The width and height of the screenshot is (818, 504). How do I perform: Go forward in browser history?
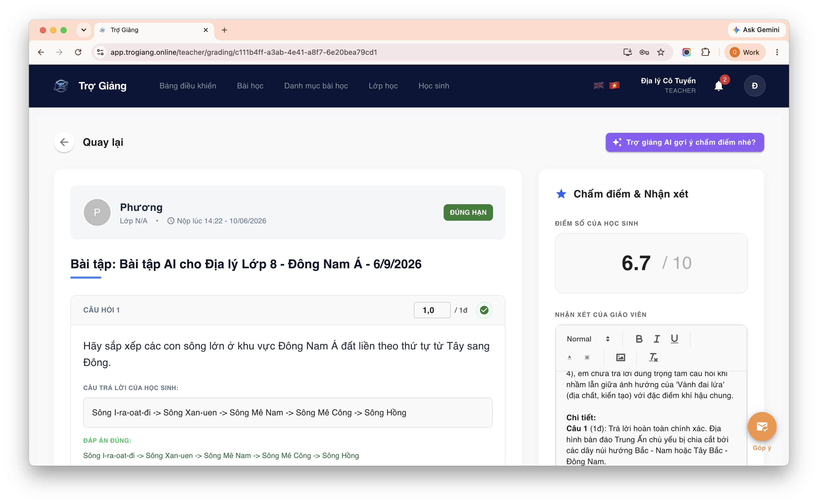(x=59, y=52)
